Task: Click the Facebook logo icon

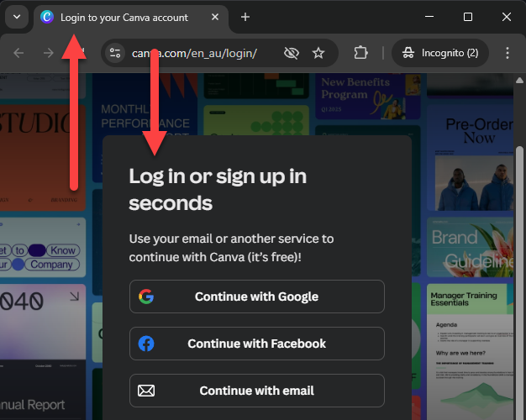Action: coord(146,344)
